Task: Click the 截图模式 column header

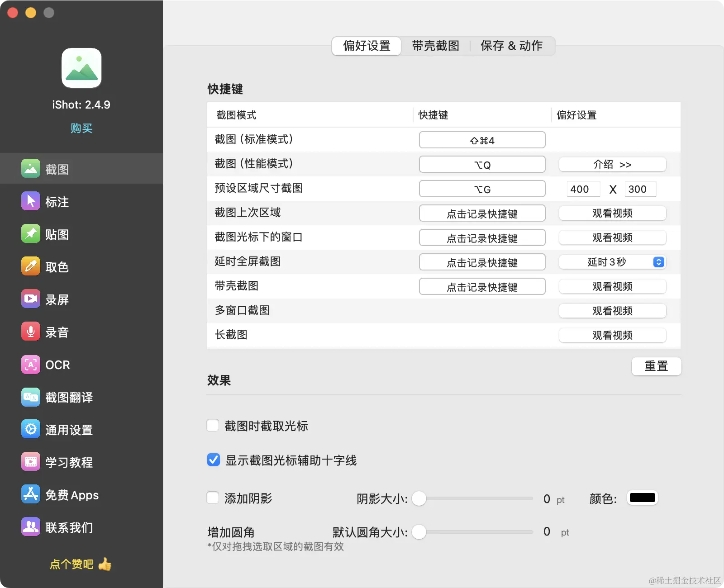Action: click(236, 115)
